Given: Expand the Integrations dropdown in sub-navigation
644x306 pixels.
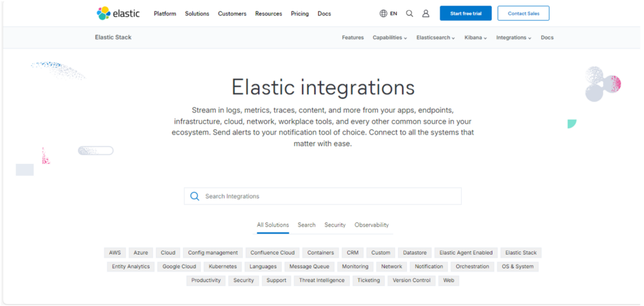Looking at the screenshot, I should (513, 37).
